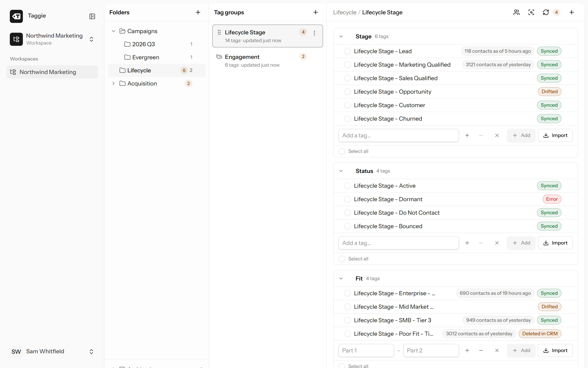Click minus icon in Stage add-tag row
This screenshot has width=588, height=368.
(x=481, y=135)
